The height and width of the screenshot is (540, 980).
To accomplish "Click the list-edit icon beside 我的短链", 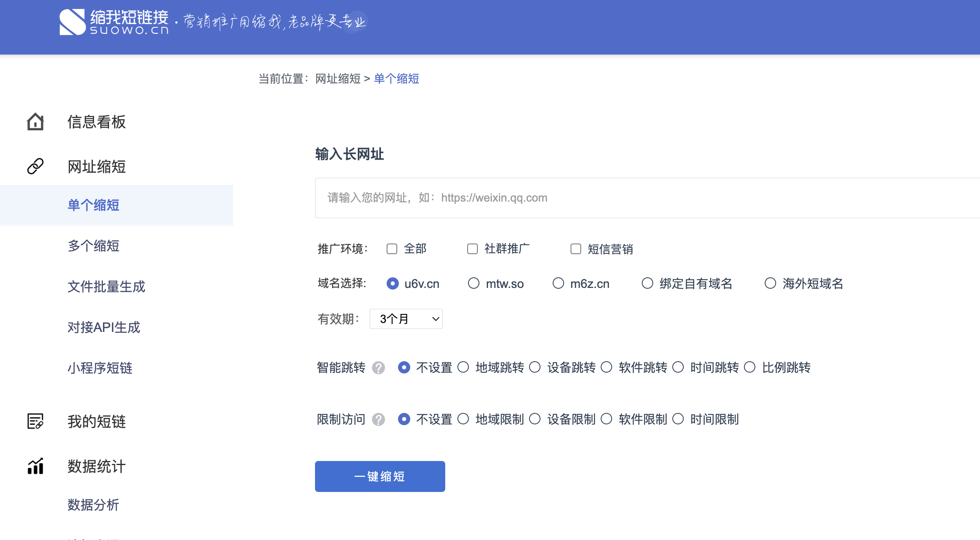I will coord(35,421).
